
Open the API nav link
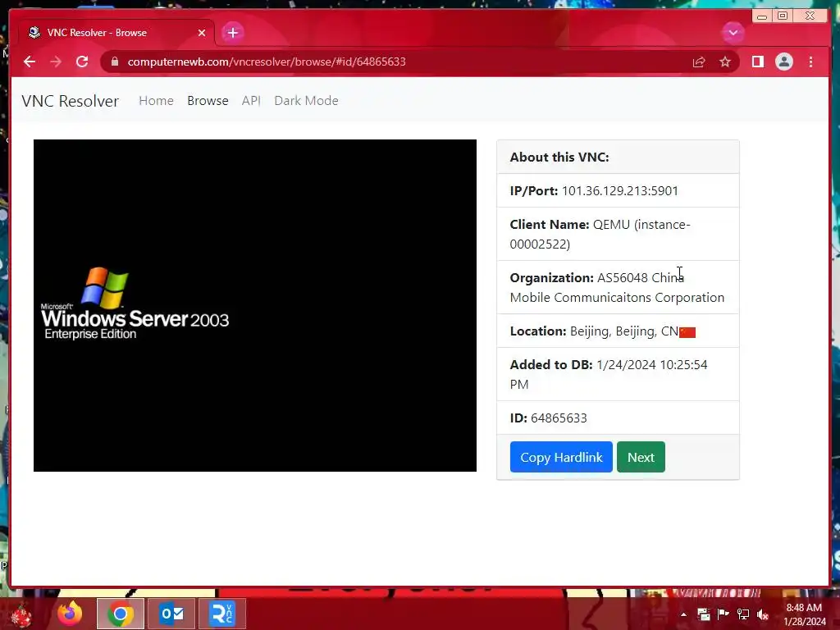pos(251,101)
